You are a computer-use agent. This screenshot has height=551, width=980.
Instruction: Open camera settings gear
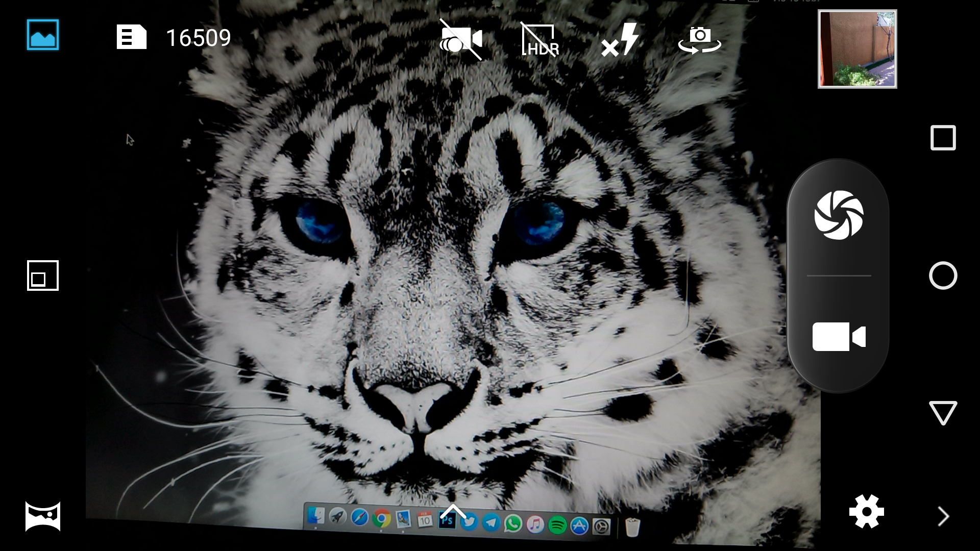[866, 511]
